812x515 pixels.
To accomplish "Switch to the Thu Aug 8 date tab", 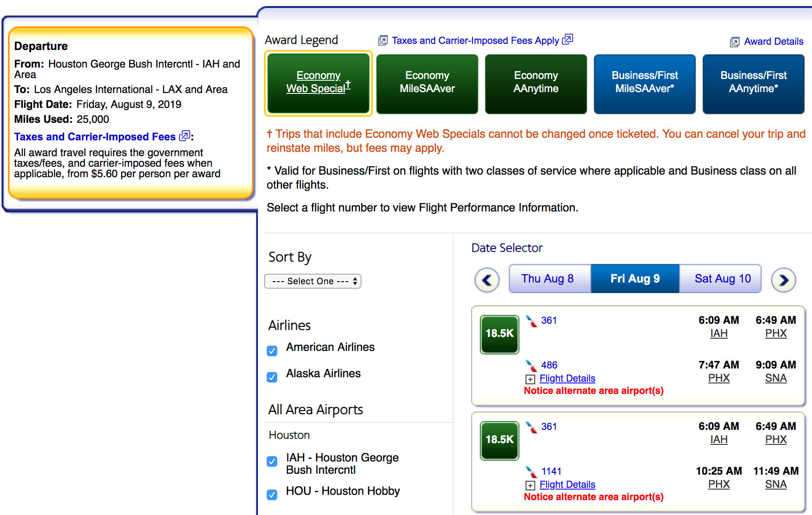I will (547, 279).
